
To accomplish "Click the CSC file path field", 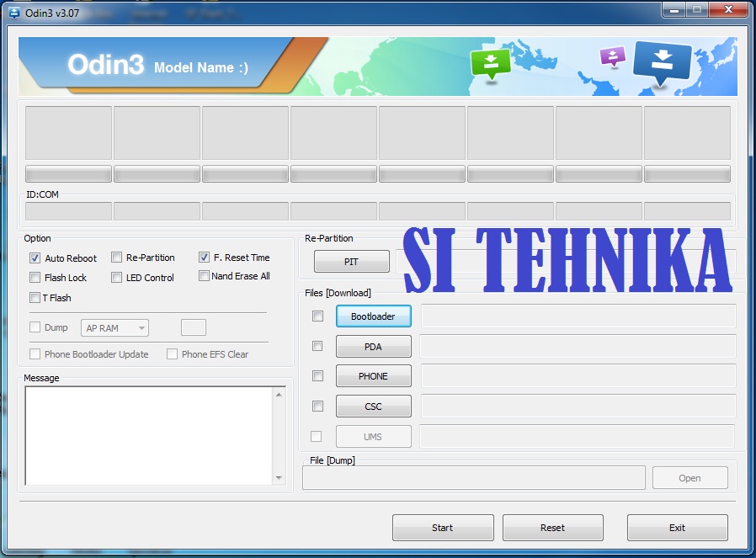I will tap(578, 407).
